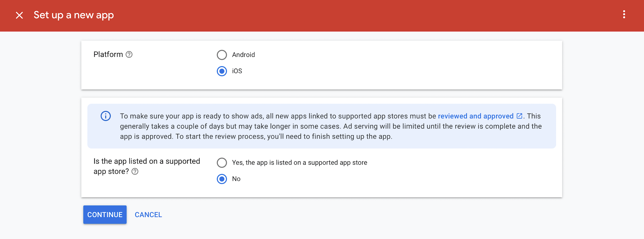Click the CANCEL button

coord(148,215)
